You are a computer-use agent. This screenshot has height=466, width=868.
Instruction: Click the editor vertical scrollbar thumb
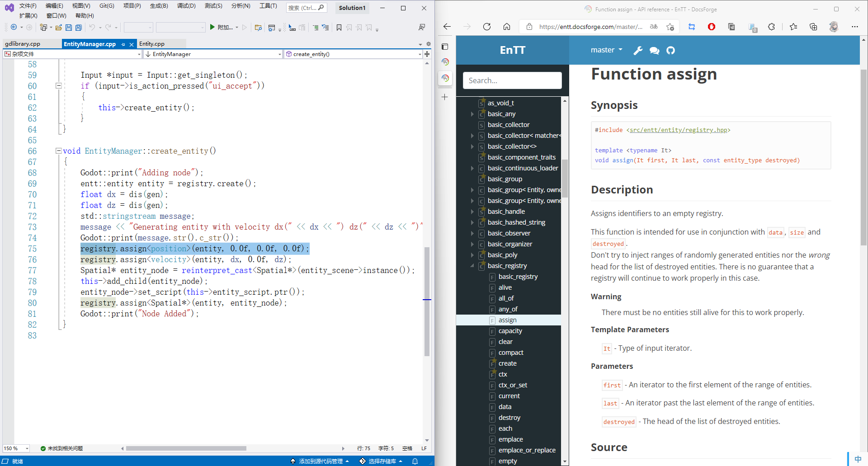click(427, 301)
